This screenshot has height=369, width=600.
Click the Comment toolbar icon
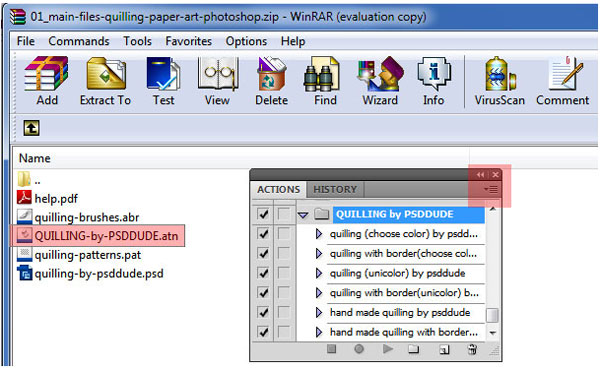566,74
